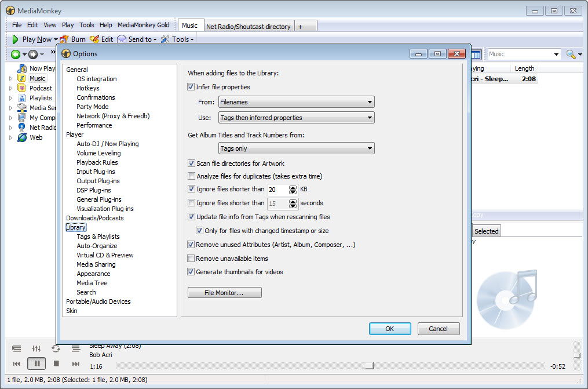Cancel the Options dialog

tap(439, 329)
